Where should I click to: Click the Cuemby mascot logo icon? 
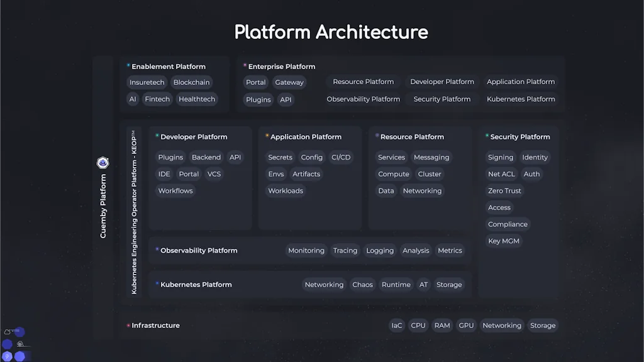pyautogui.click(x=103, y=162)
